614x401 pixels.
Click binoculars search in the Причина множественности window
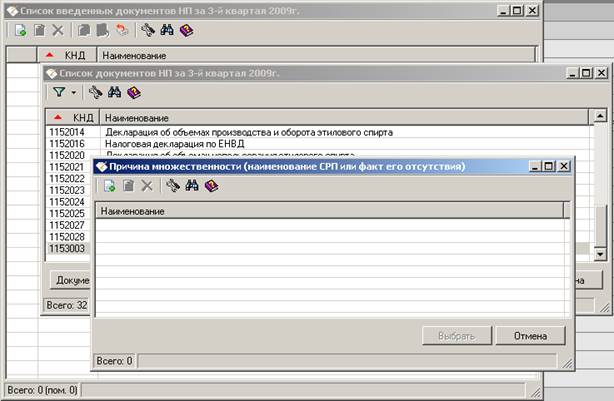192,186
